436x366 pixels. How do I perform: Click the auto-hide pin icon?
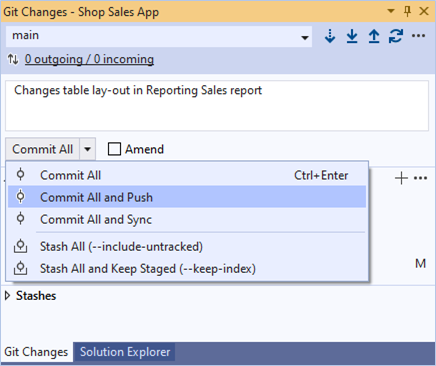[x=407, y=11]
